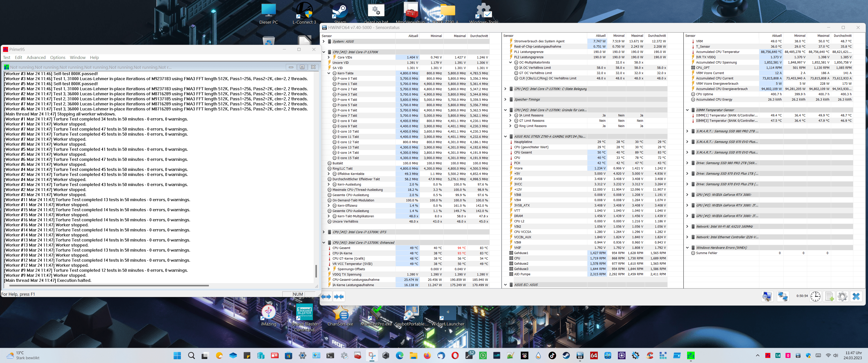Select the AIO Pumpe fan row

coord(588,274)
